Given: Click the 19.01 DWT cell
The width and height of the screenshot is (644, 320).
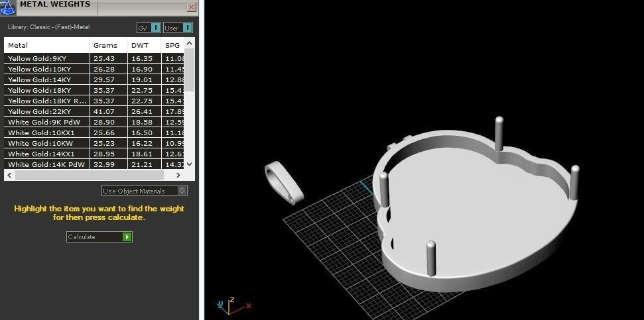Looking at the screenshot, I should tap(144, 80).
